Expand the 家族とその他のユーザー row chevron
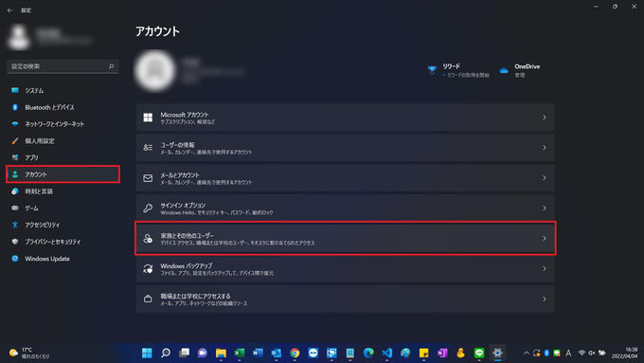 (x=545, y=239)
